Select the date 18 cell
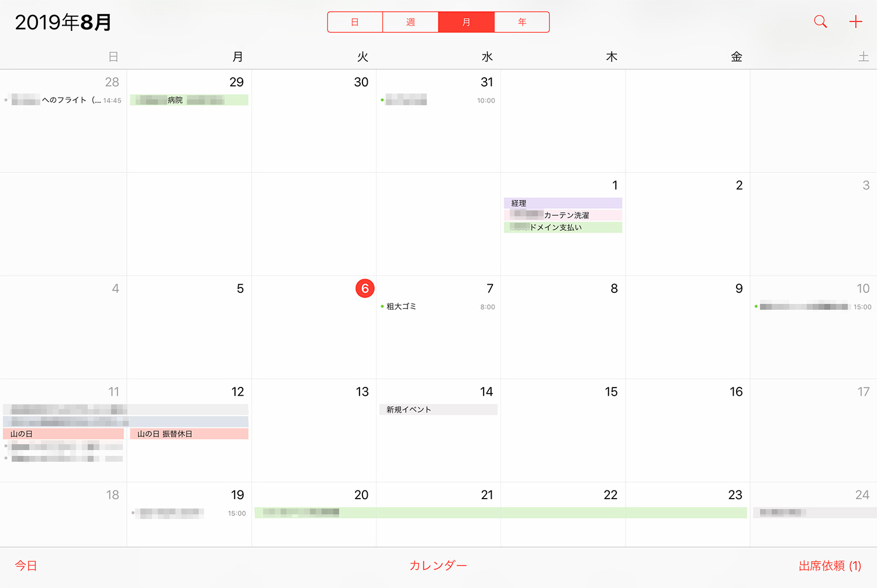The height and width of the screenshot is (588, 877). click(63, 515)
